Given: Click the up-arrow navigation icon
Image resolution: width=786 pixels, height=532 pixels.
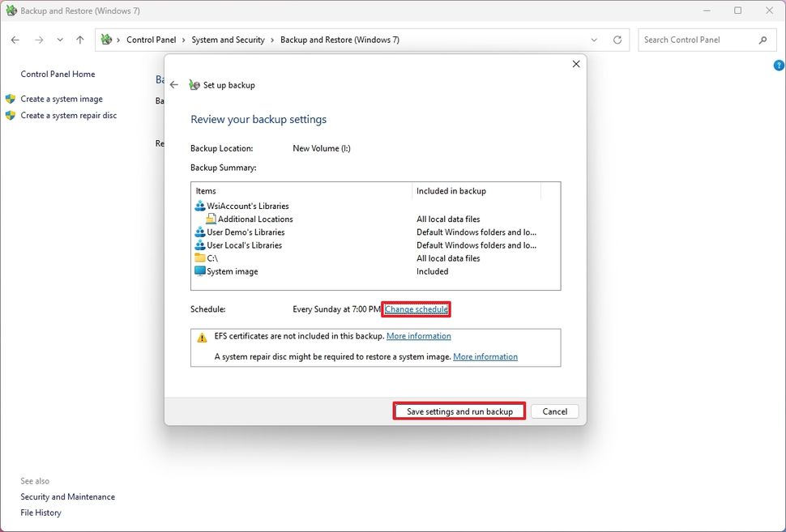Looking at the screenshot, I should point(79,39).
